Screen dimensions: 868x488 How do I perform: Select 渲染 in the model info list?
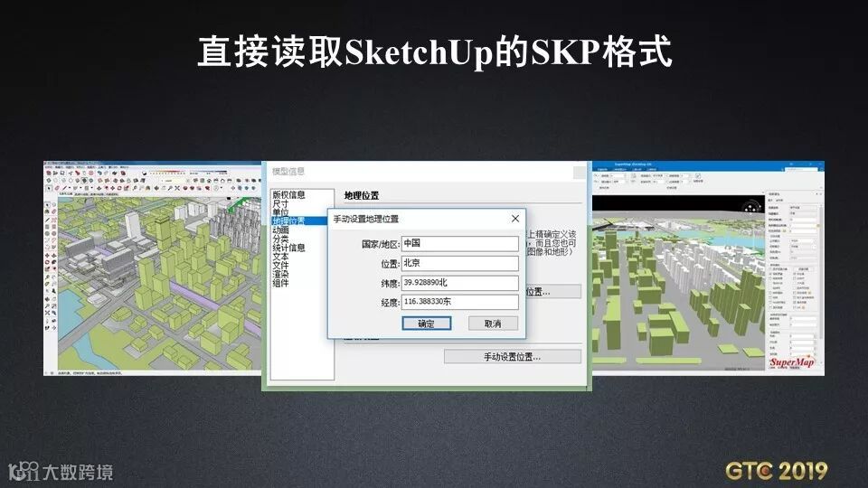click(x=280, y=274)
